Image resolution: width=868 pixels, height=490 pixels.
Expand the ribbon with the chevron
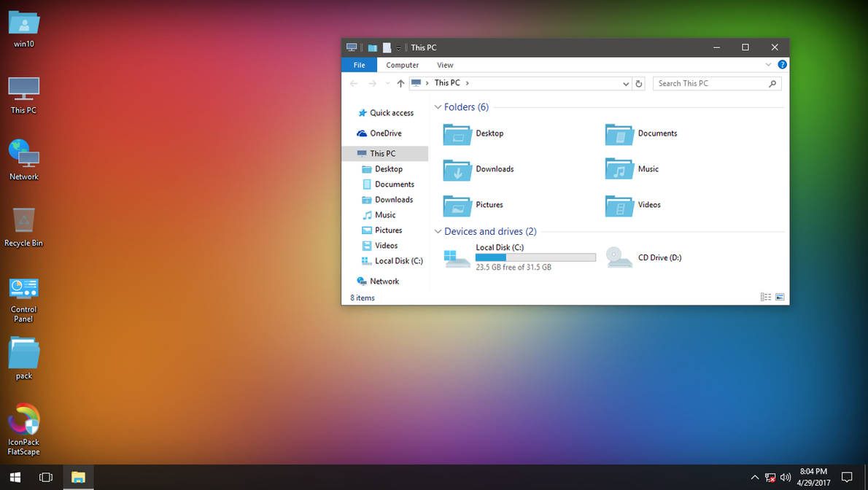pyautogui.click(x=768, y=65)
